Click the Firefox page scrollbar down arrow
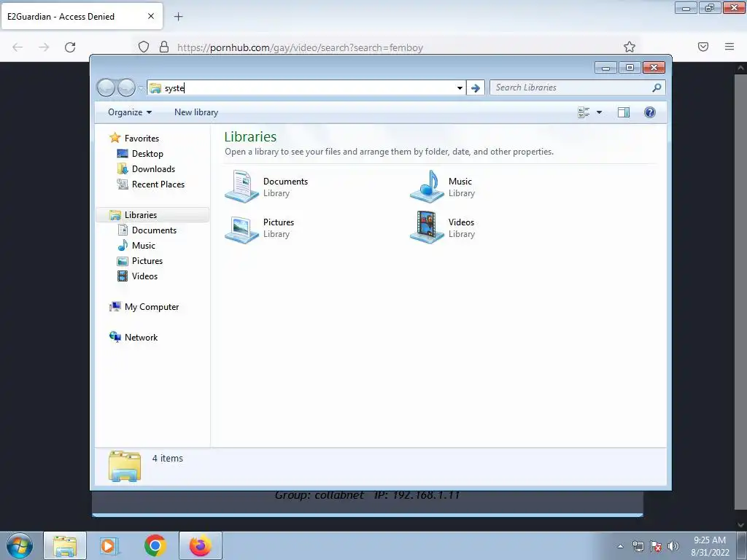This screenshot has height=560, width=747. coord(741,525)
